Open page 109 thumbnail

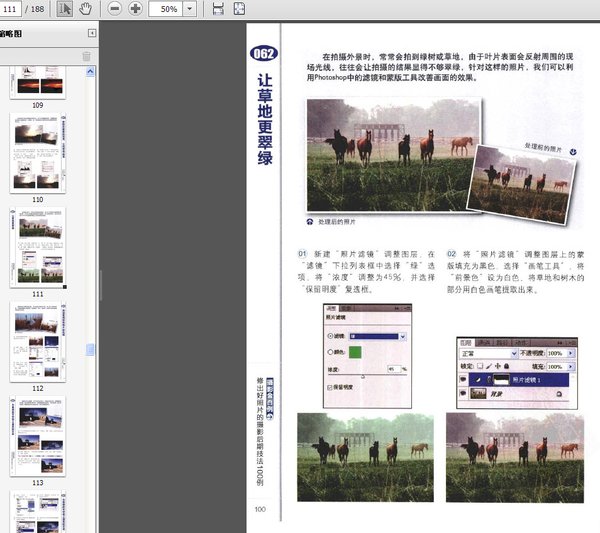click(x=38, y=82)
